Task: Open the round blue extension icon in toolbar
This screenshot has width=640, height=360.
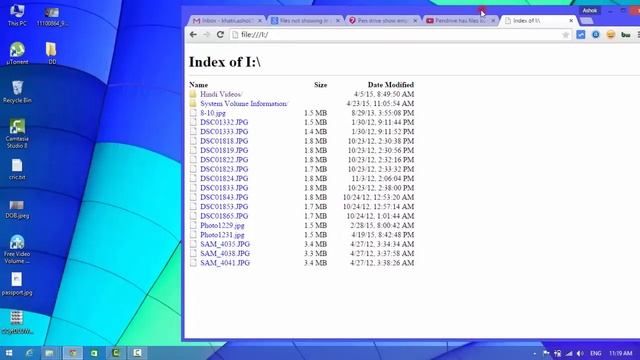Action: tap(596, 35)
